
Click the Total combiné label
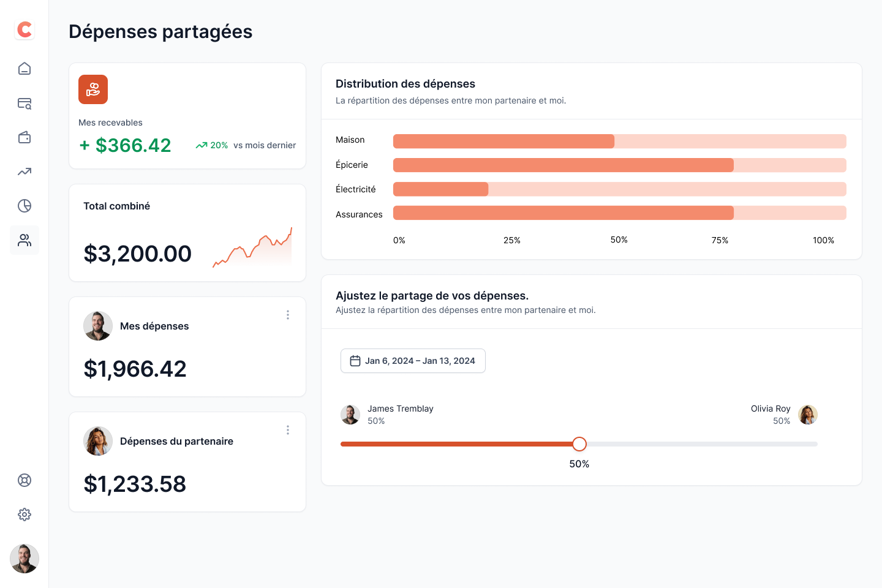pyautogui.click(x=117, y=206)
